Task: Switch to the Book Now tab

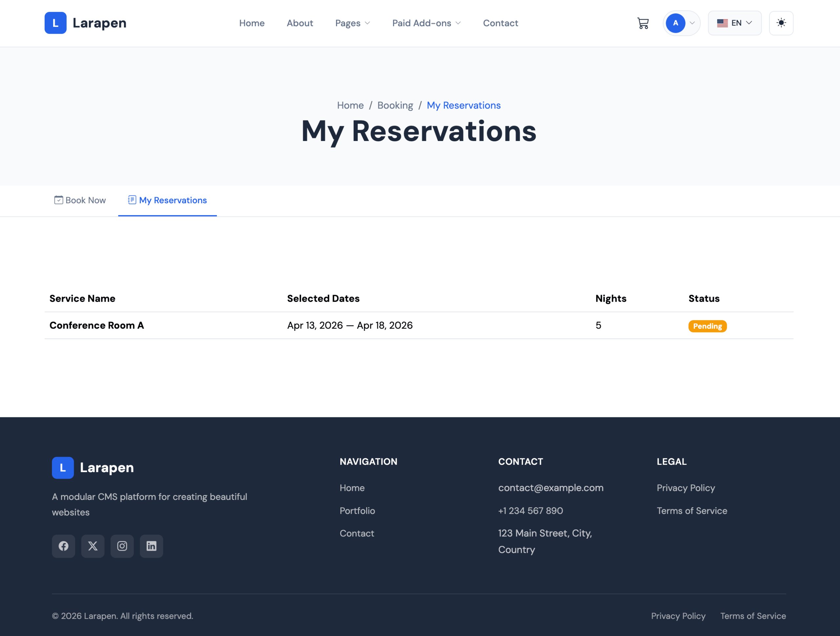Action: click(80, 200)
